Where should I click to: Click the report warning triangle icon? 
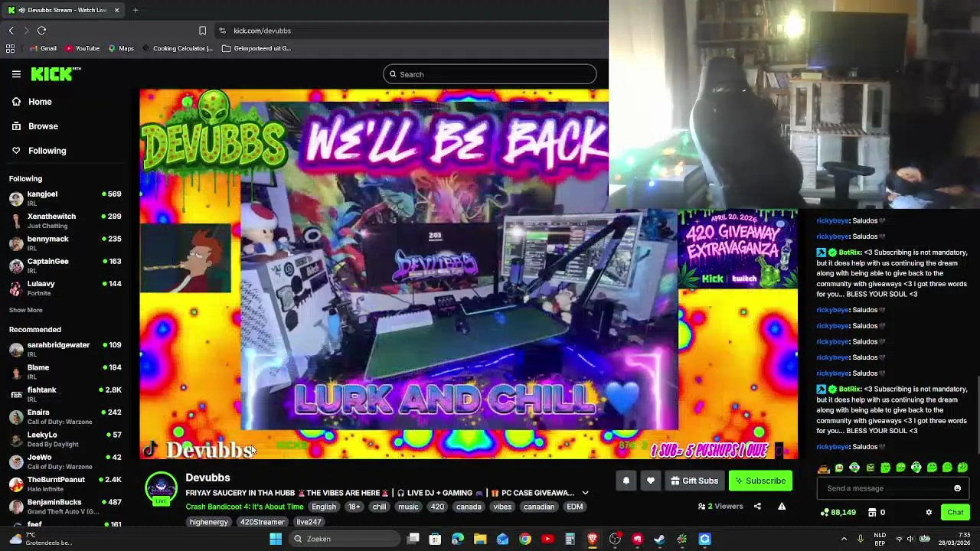[x=782, y=506]
